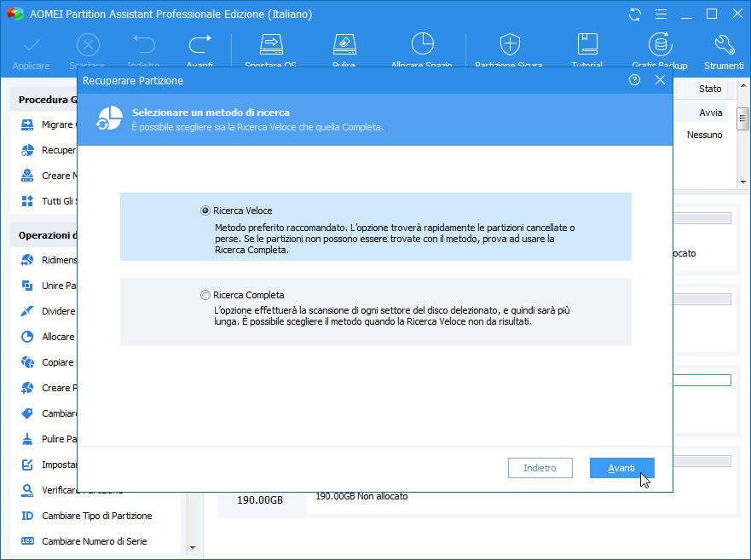Click sidebar scrollbar down arrow
Screen dimensions: 751x560
[x=193, y=547]
